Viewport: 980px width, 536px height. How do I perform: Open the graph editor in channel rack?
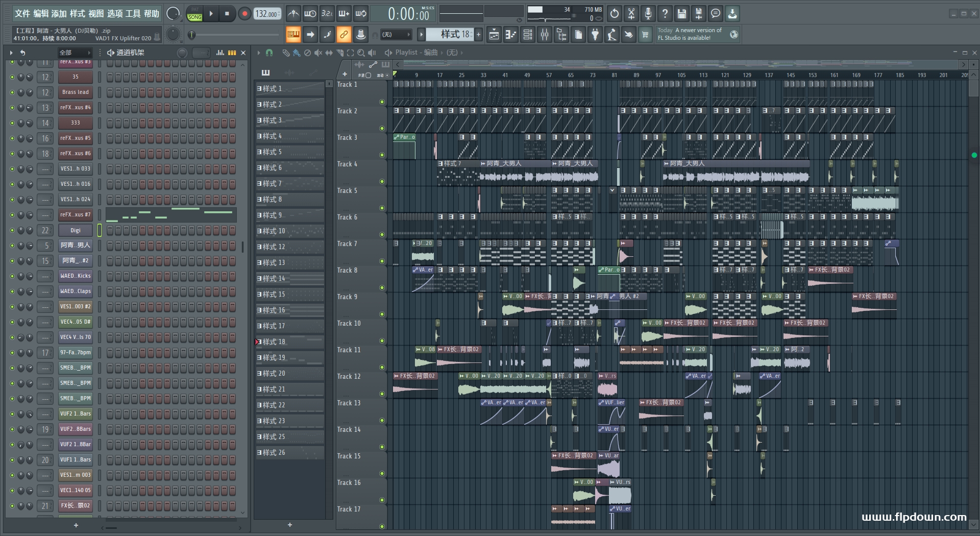220,53
